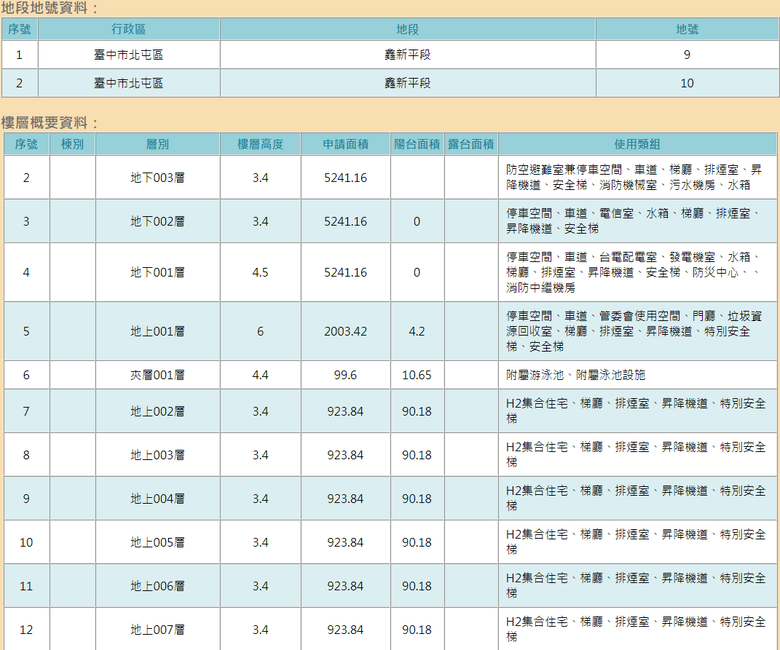Select land number 10 cell
The height and width of the screenshot is (650, 780).
coord(687,83)
